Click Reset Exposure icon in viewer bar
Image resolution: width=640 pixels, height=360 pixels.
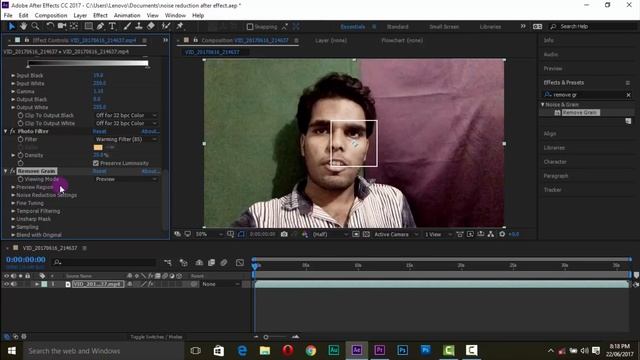502,234
